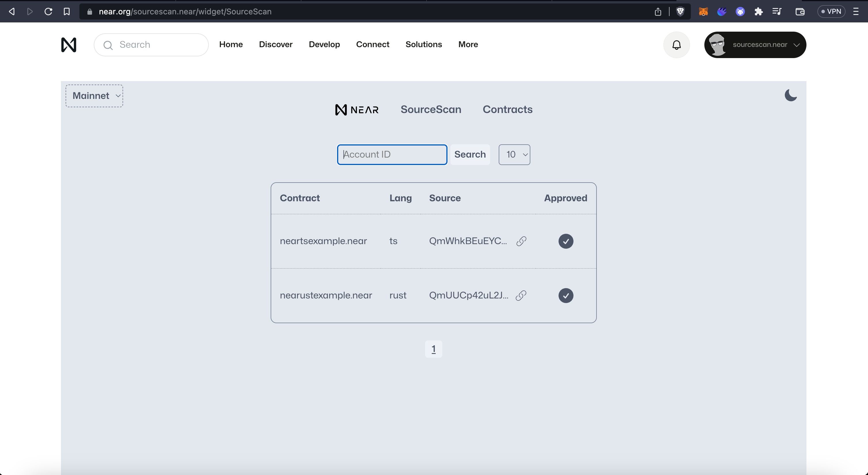Click the QmUUCp42uL2J... source hash
The image size is (868, 475).
(469, 296)
